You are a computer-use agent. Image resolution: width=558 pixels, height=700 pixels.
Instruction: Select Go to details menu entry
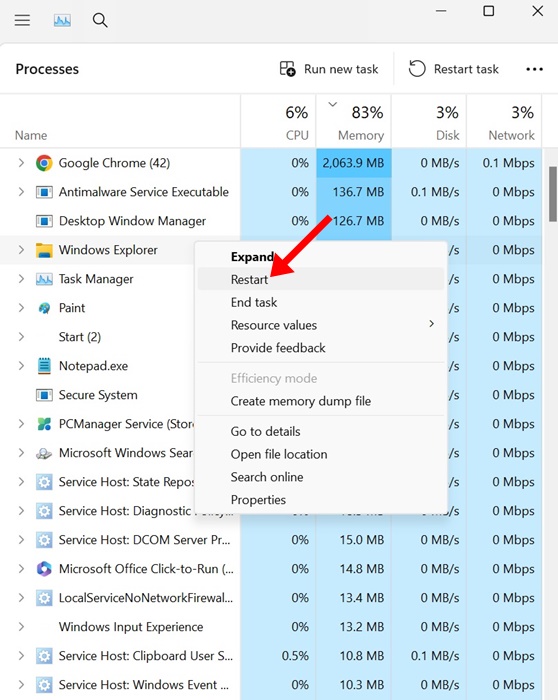tap(321, 431)
